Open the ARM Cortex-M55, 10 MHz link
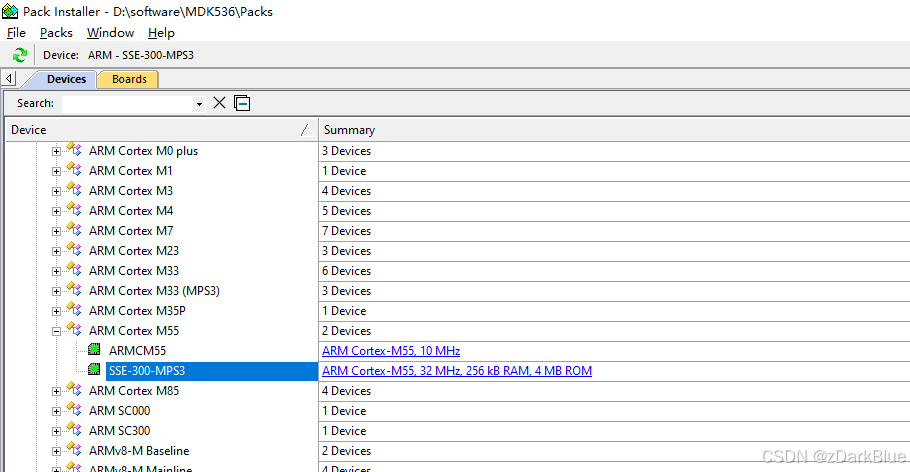This screenshot has height=472, width=910. click(391, 351)
